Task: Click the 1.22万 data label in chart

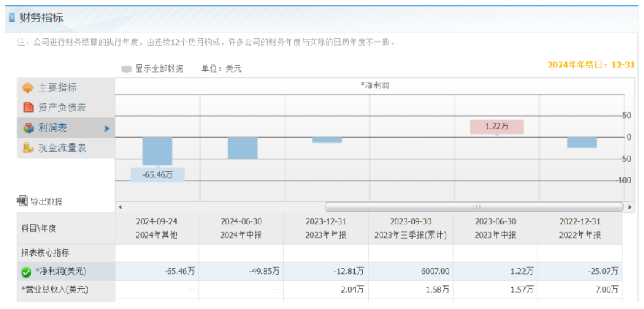Action: 496,126
